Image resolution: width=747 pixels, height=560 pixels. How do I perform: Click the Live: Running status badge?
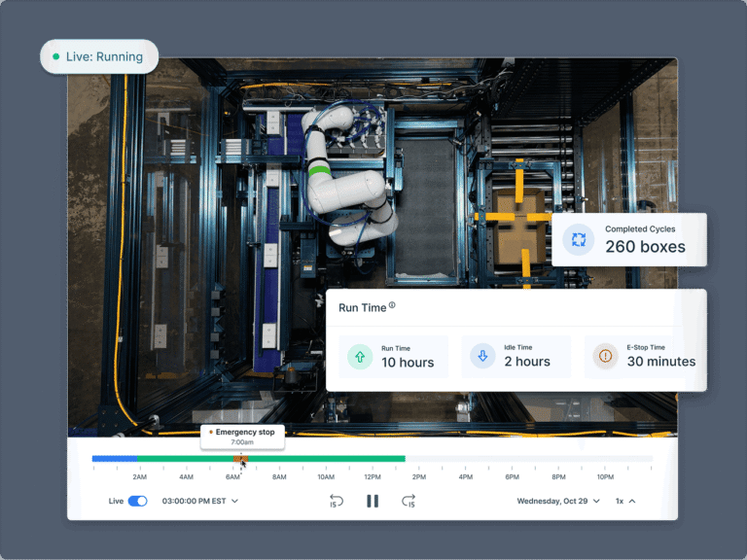pos(99,56)
